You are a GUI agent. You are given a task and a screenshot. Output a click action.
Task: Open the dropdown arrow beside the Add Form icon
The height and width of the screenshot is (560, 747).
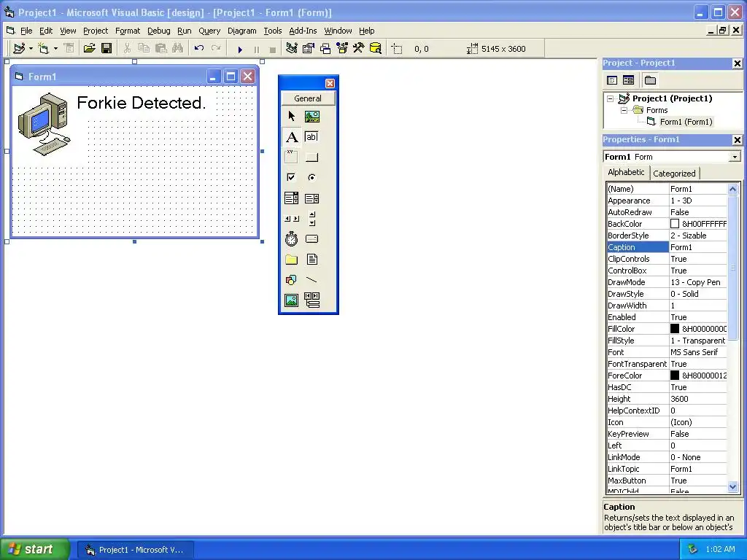pyautogui.click(x=55, y=49)
